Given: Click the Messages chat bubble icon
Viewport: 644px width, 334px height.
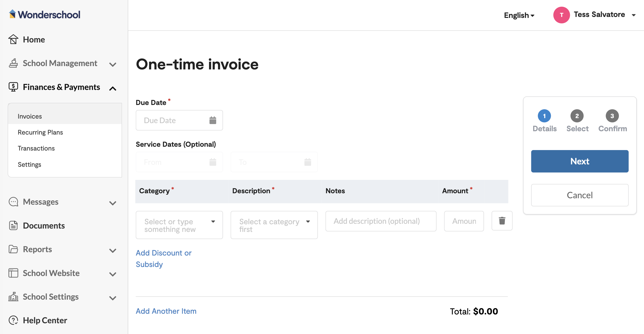Looking at the screenshot, I should (13, 202).
